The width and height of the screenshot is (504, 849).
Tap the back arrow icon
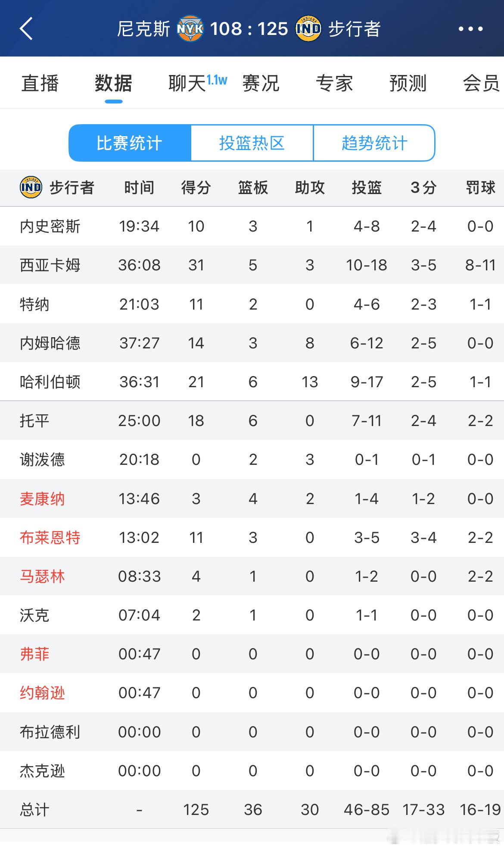click(26, 29)
